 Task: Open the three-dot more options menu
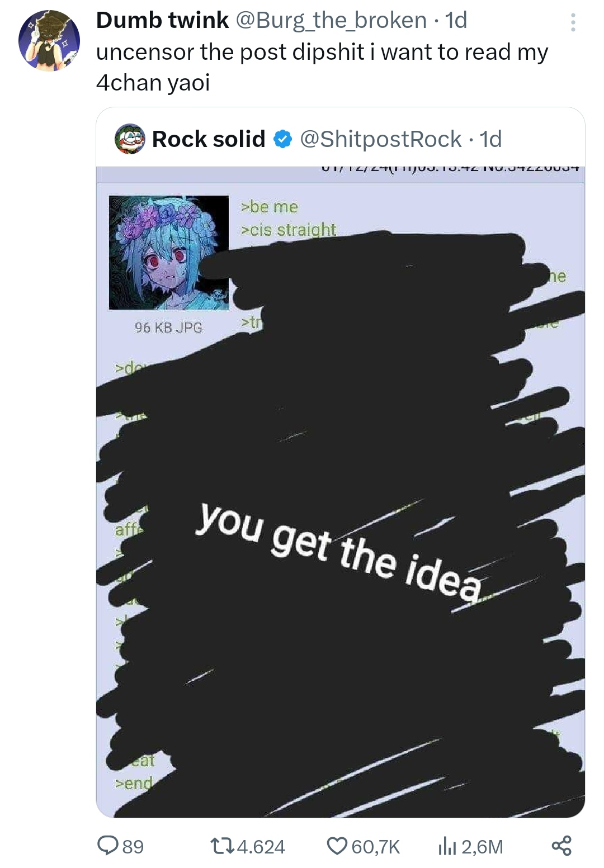pyautogui.click(x=572, y=22)
